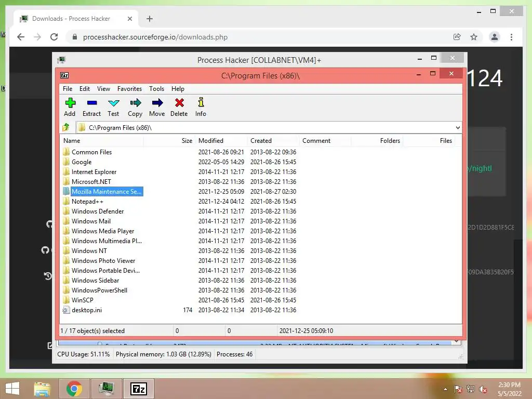Select the Mozilla Maintenance Se... folder

106,191
